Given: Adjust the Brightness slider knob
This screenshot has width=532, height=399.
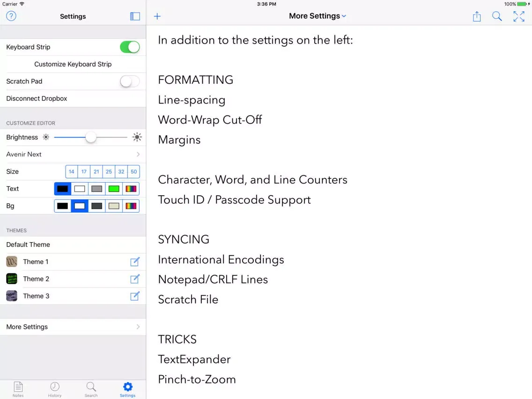Looking at the screenshot, I should (x=90, y=137).
